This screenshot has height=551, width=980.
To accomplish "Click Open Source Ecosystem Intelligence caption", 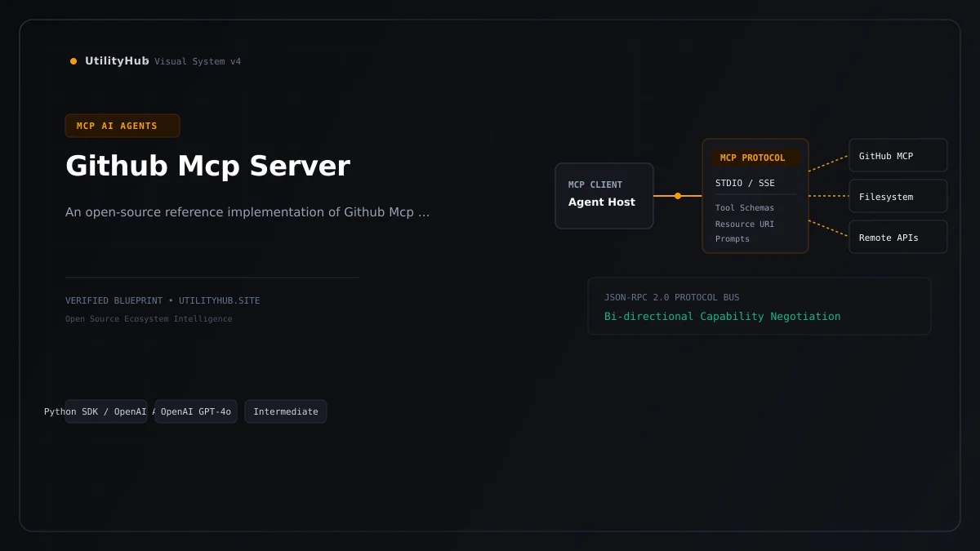I will 149,319.
